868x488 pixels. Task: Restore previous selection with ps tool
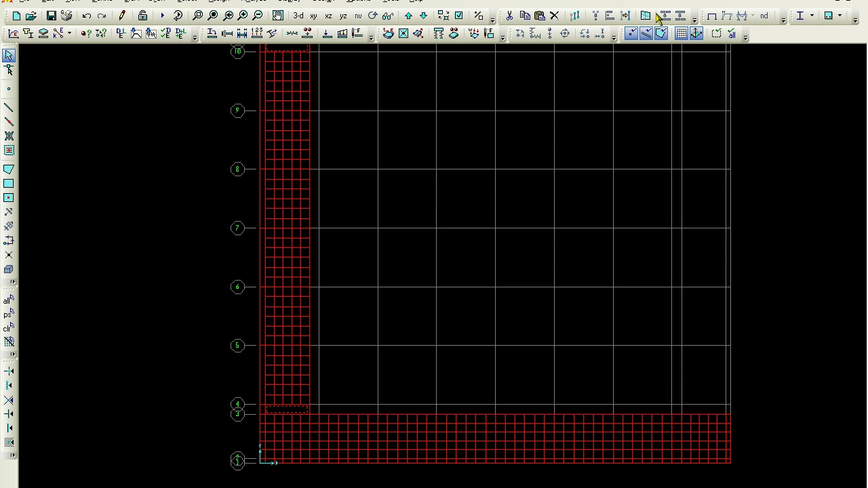click(x=9, y=314)
